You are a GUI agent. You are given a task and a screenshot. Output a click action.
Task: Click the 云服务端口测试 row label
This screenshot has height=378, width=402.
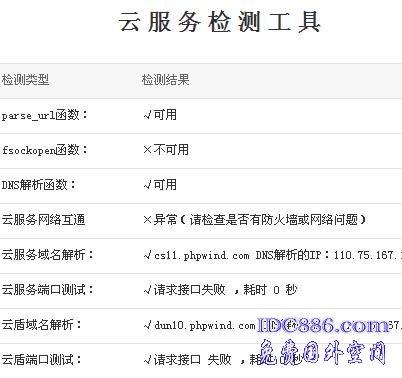48,290
